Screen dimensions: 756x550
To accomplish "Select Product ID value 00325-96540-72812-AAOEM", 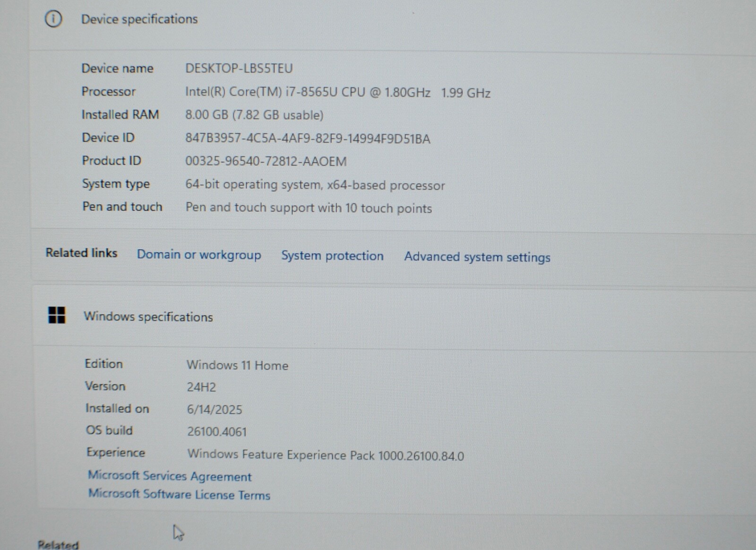I will point(266,161).
